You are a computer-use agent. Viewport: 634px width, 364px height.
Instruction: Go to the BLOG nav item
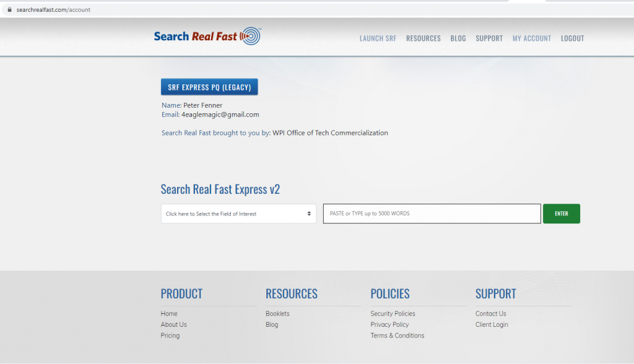[458, 38]
